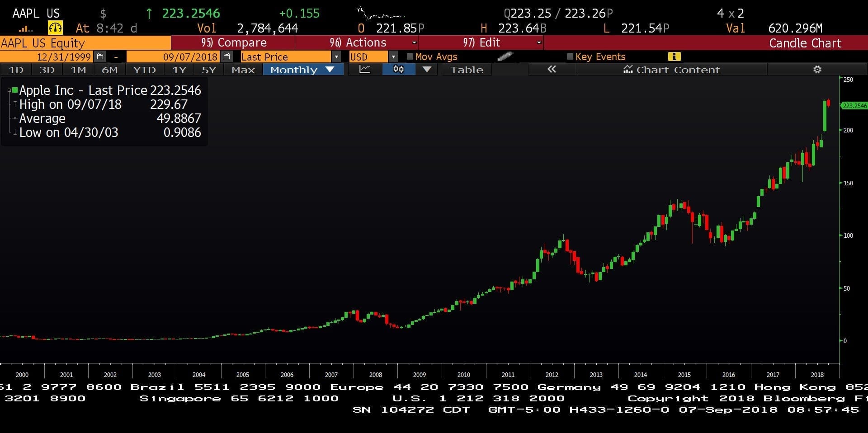Screen dimensions: 868x433
Task: Edit the start date 12/31/1999 field
Action: pos(47,57)
